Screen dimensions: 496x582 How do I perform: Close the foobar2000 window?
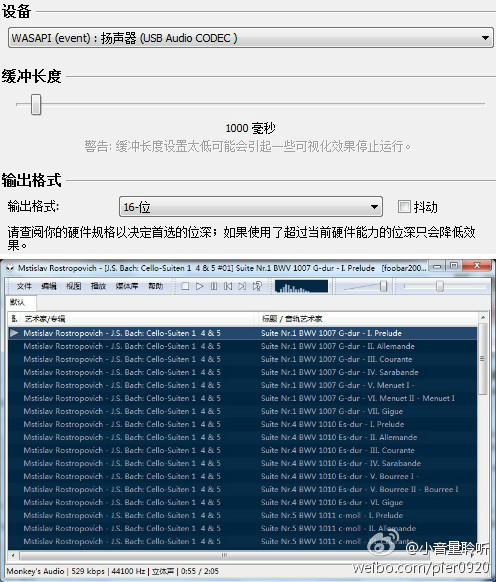coord(477,266)
